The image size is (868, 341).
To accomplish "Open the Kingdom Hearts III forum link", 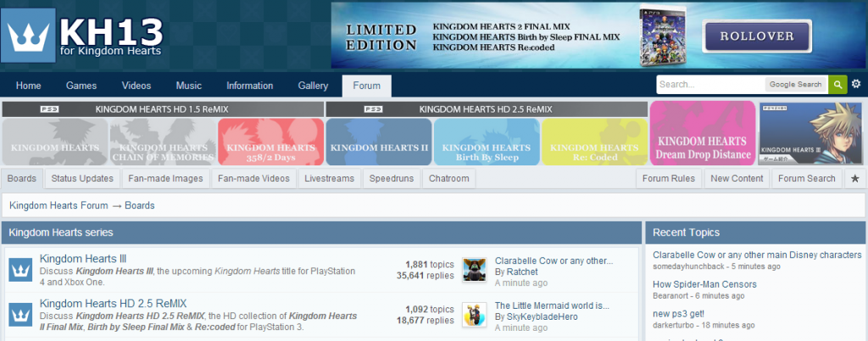I will pos(83,259).
